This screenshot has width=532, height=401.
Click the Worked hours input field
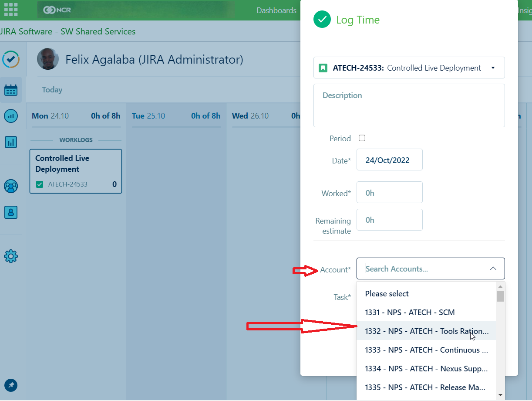pyautogui.click(x=389, y=193)
